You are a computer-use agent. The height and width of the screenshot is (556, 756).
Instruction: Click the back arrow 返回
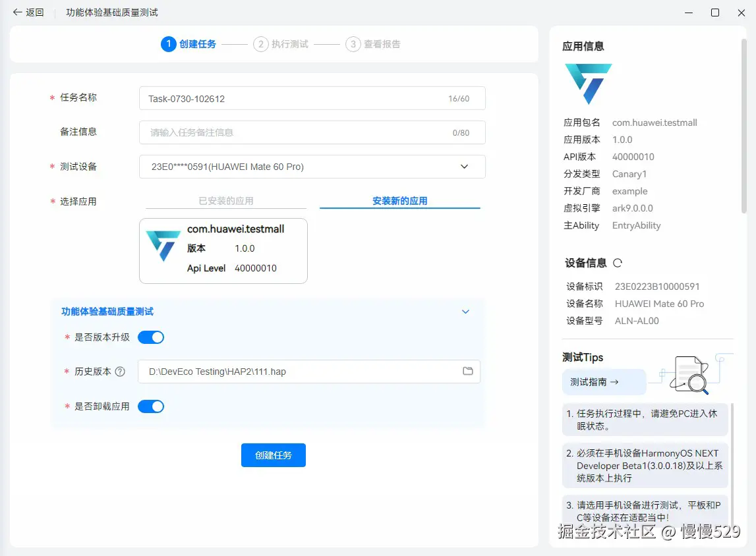click(28, 13)
